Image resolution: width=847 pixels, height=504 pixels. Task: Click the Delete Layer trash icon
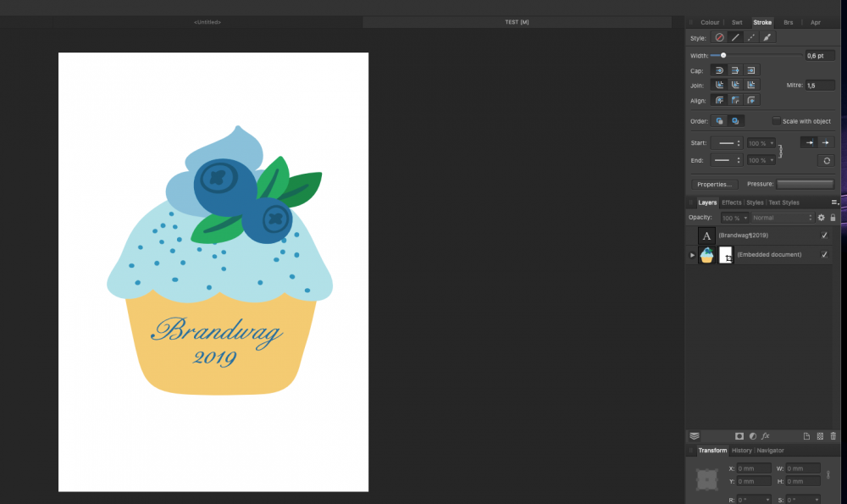833,436
